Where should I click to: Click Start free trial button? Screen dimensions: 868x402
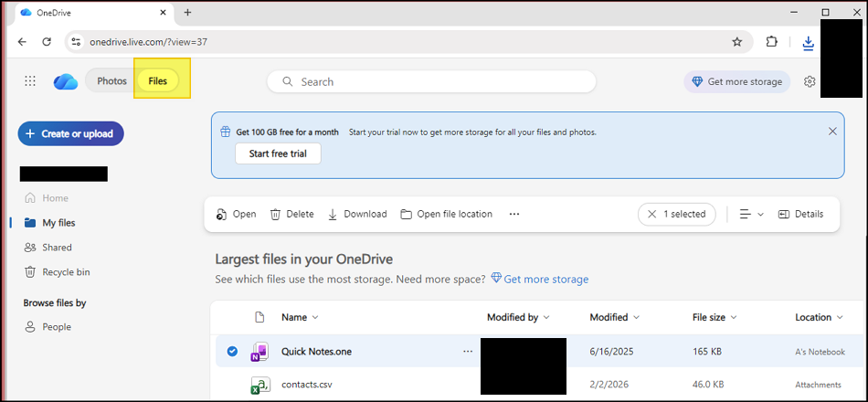pos(278,153)
